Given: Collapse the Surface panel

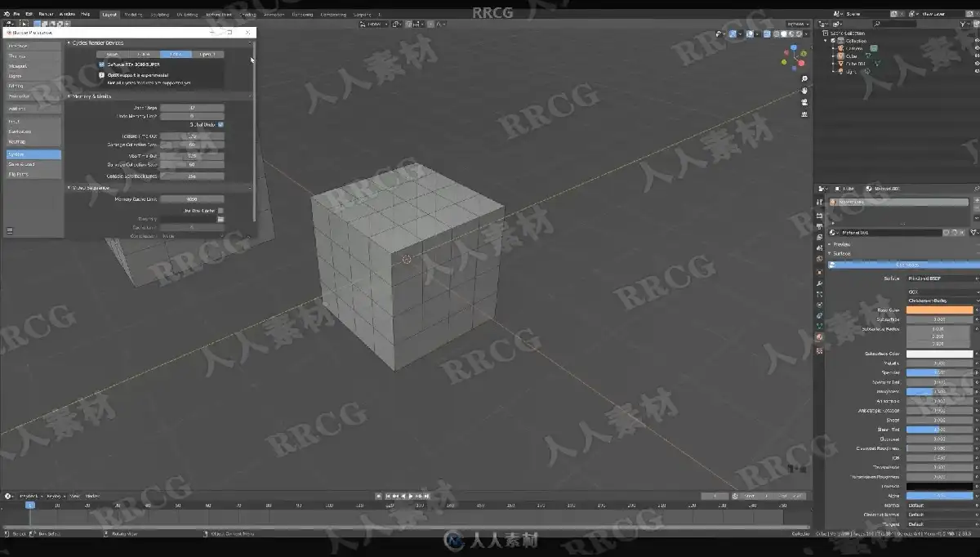Looking at the screenshot, I should (x=830, y=253).
